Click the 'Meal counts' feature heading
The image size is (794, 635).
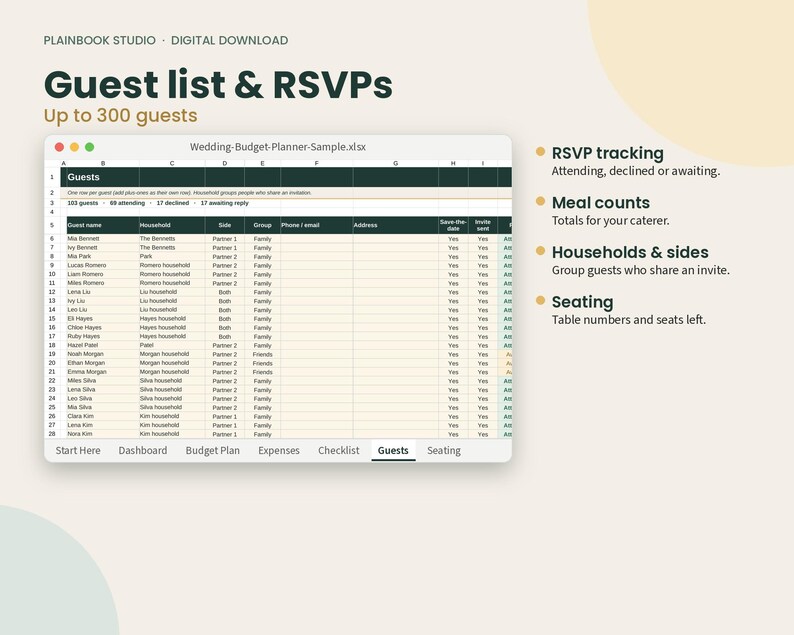pyautogui.click(x=601, y=203)
